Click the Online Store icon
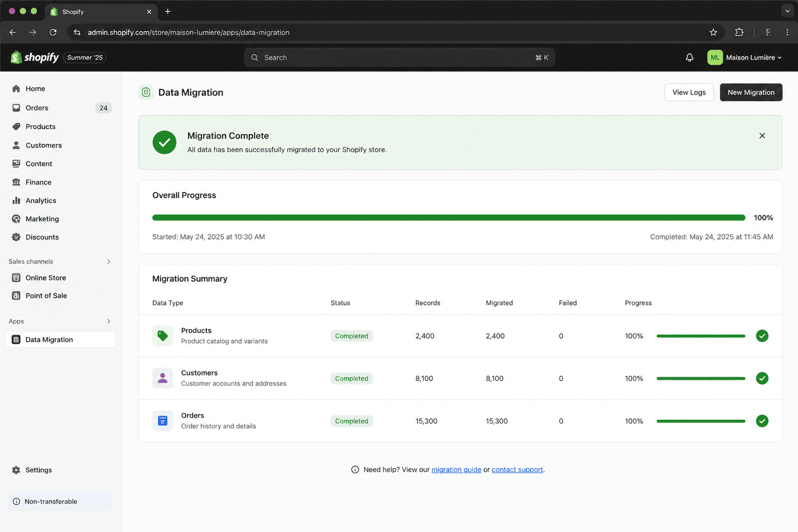The height and width of the screenshot is (532, 798). (x=16, y=278)
